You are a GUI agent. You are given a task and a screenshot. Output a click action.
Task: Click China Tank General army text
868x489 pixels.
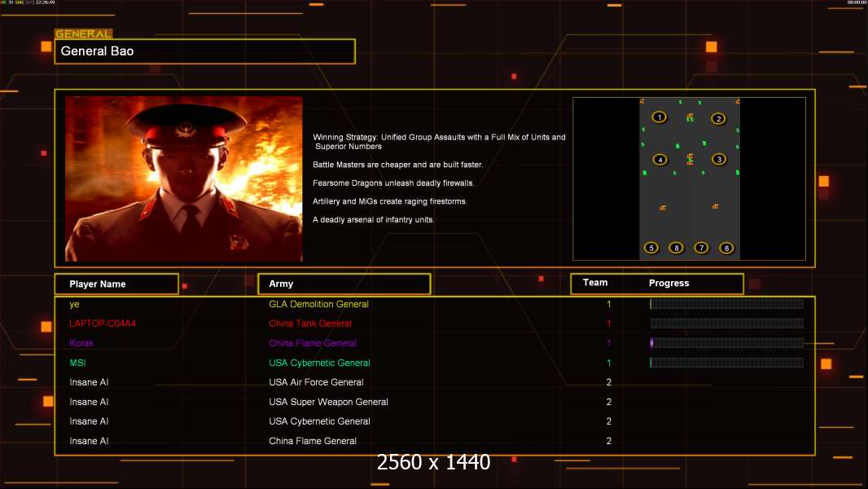pyautogui.click(x=310, y=324)
